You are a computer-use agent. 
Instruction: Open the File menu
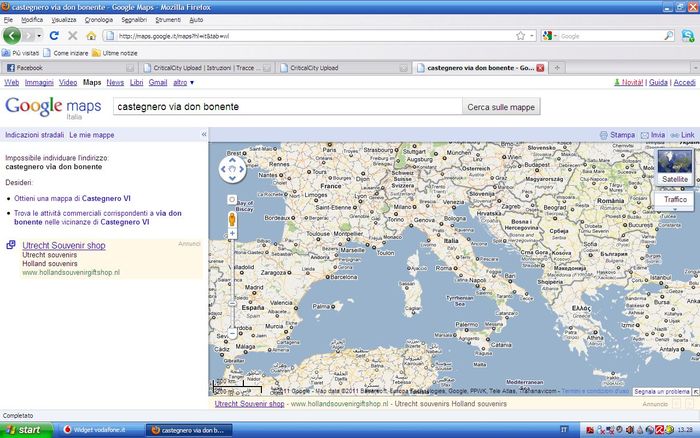click(x=8, y=20)
